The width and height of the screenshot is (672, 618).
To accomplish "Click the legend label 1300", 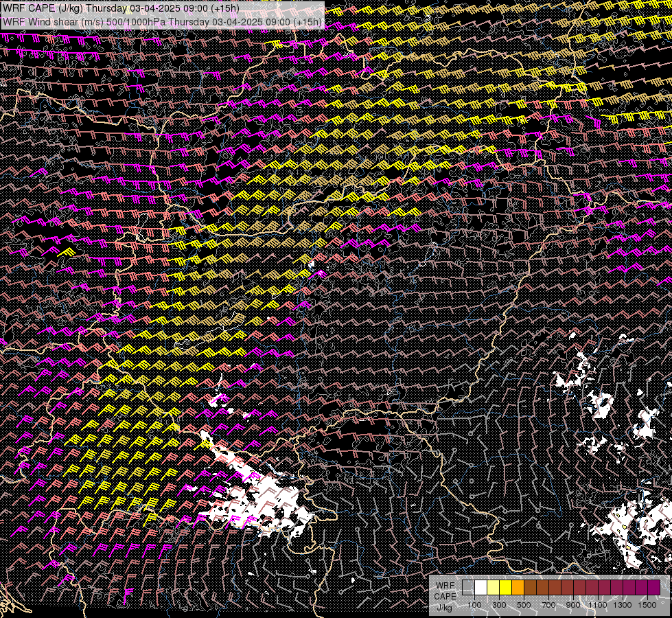I will click(623, 605).
